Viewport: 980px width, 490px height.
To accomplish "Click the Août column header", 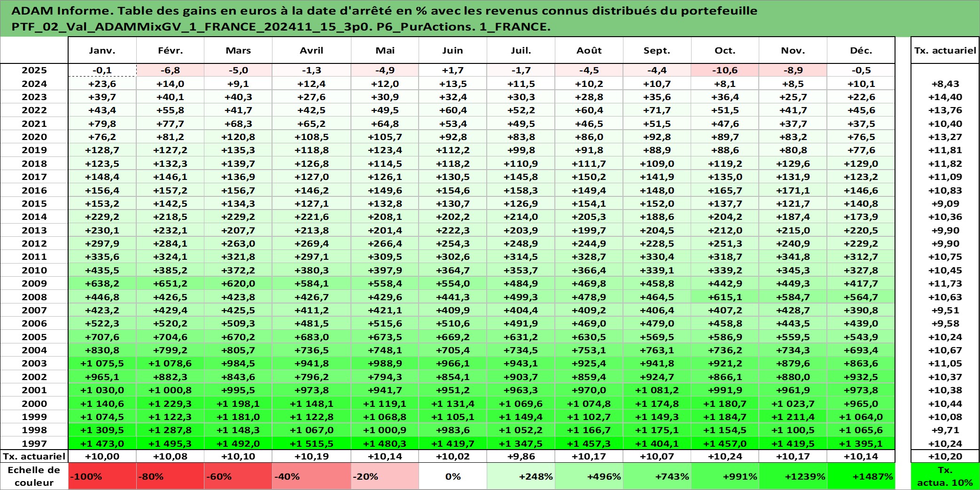I will [x=589, y=50].
